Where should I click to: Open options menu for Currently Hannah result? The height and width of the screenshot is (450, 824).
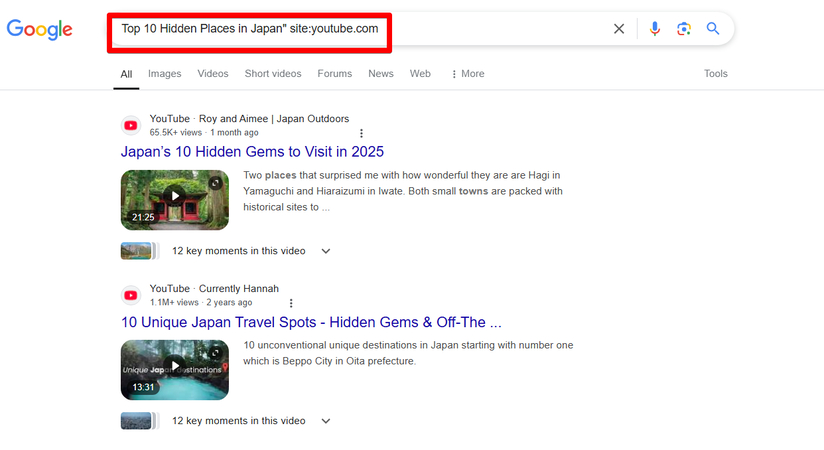(291, 303)
